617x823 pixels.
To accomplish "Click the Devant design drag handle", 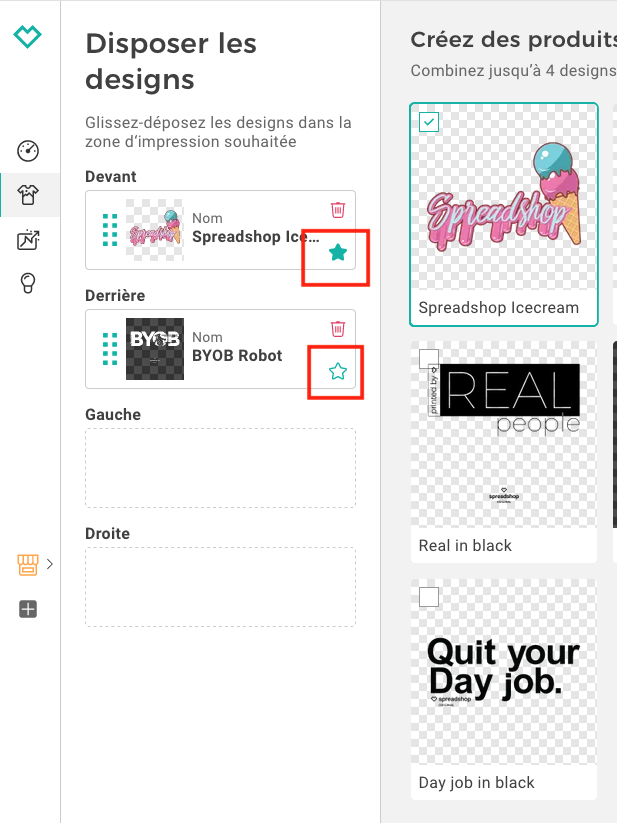I will tap(110, 230).
